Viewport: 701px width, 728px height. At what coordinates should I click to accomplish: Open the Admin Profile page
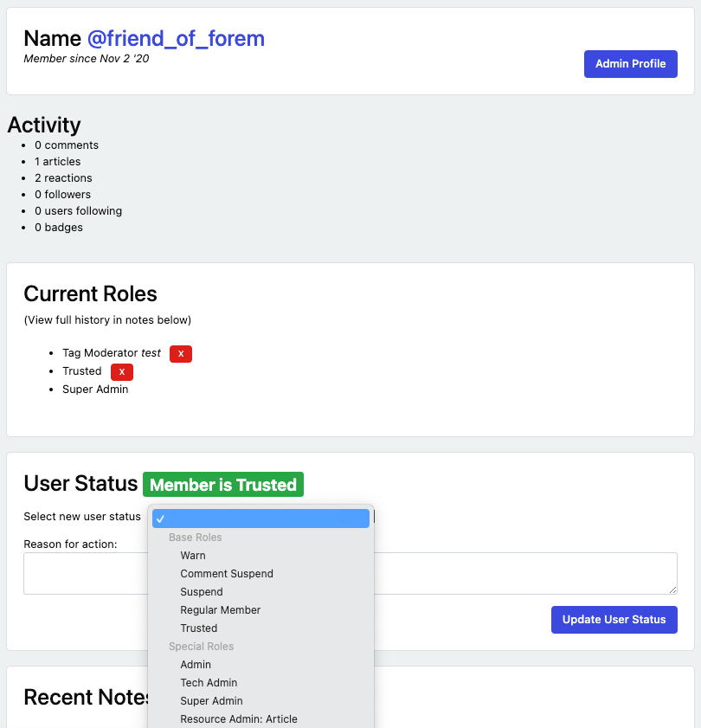pos(630,64)
